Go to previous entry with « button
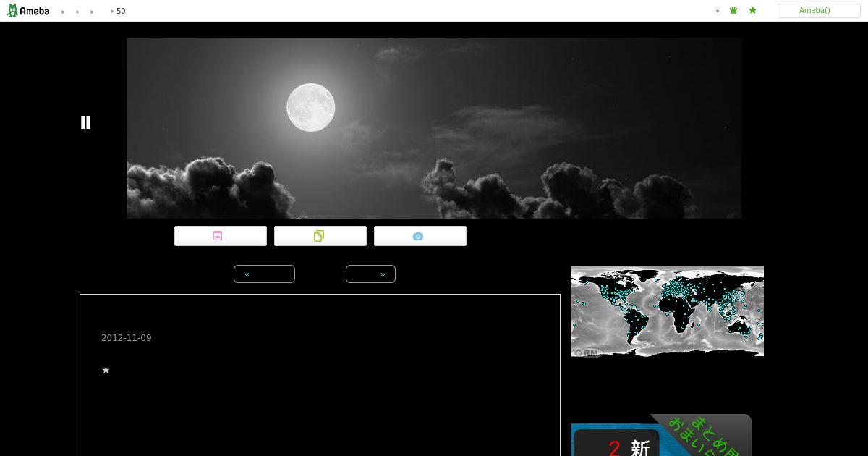The image size is (868, 456). (264, 274)
